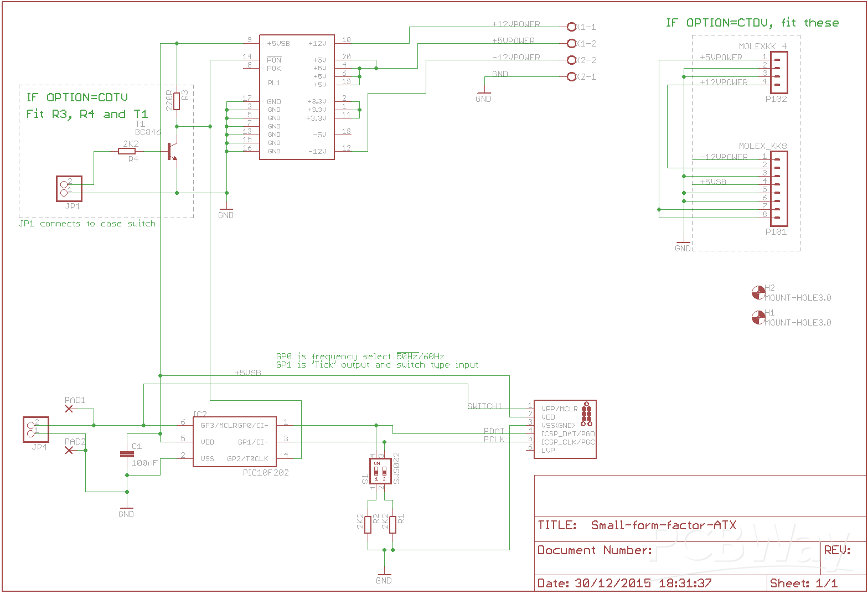The height and width of the screenshot is (594, 868).
Task: Select the C1 capacitor symbol
Action: coord(127,454)
